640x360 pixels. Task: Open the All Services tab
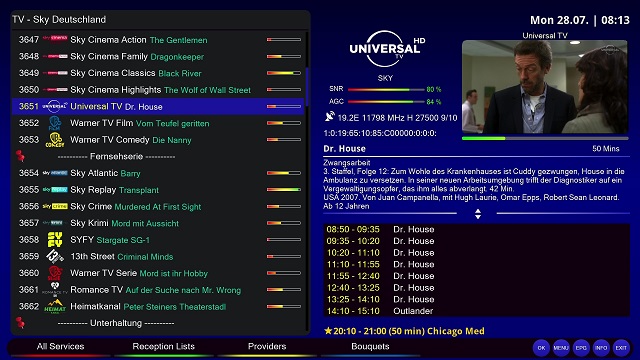coord(60,347)
